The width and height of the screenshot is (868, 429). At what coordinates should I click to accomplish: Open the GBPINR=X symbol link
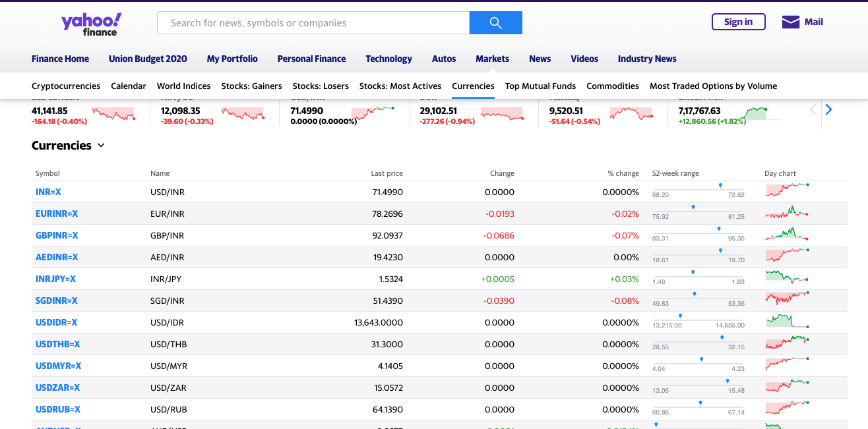tap(57, 235)
